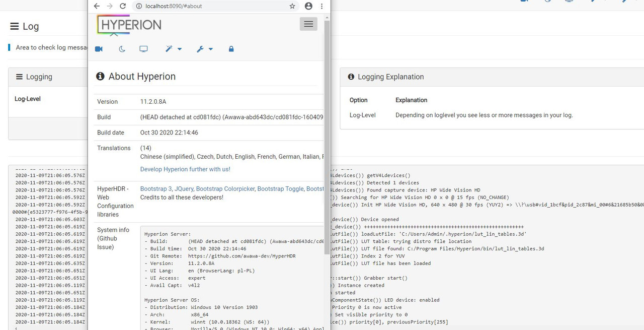Image resolution: width=644 pixels, height=330 pixels.
Task: Click 'Found capture device: HP Wide Vision HD' log line
Action: (423, 190)
